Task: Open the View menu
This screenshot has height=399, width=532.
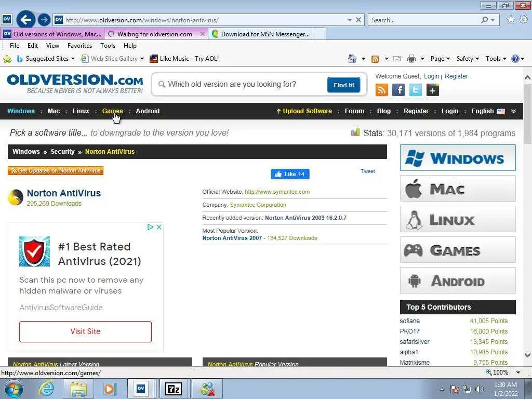Action: 52,46
